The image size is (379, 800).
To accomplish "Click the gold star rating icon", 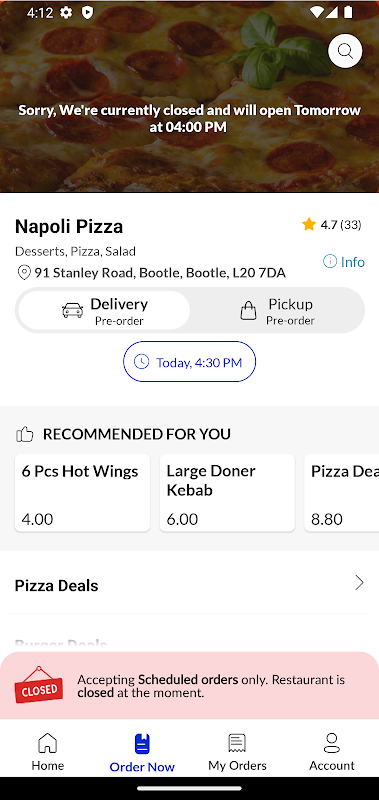I will coord(309,224).
